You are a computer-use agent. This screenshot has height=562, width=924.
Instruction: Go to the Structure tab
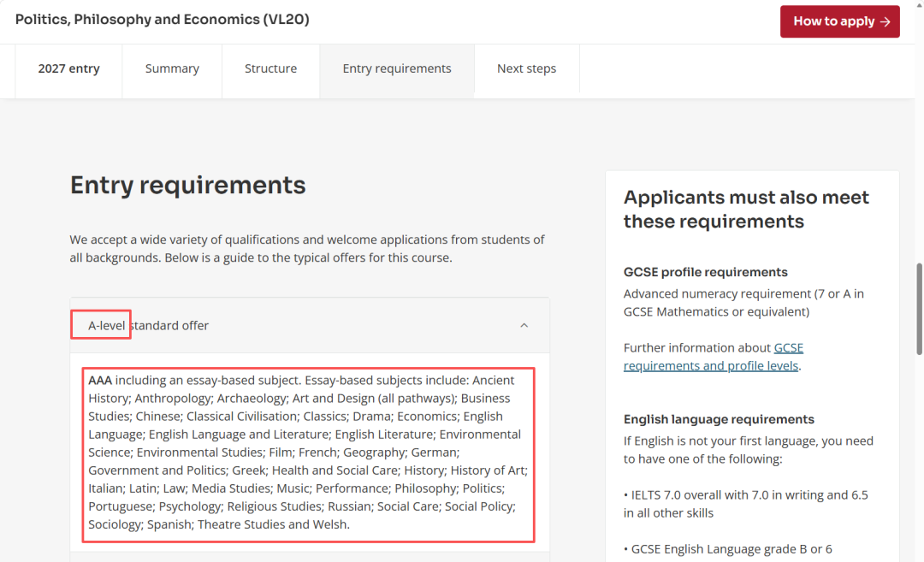(271, 69)
